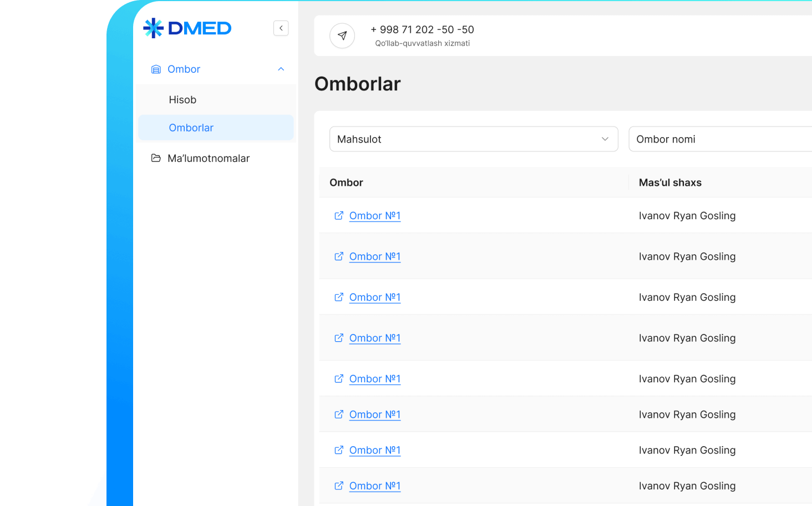Viewport: 812px width, 506px height.
Task: Click the warehouse icon beside Ombor
Action: point(156,69)
